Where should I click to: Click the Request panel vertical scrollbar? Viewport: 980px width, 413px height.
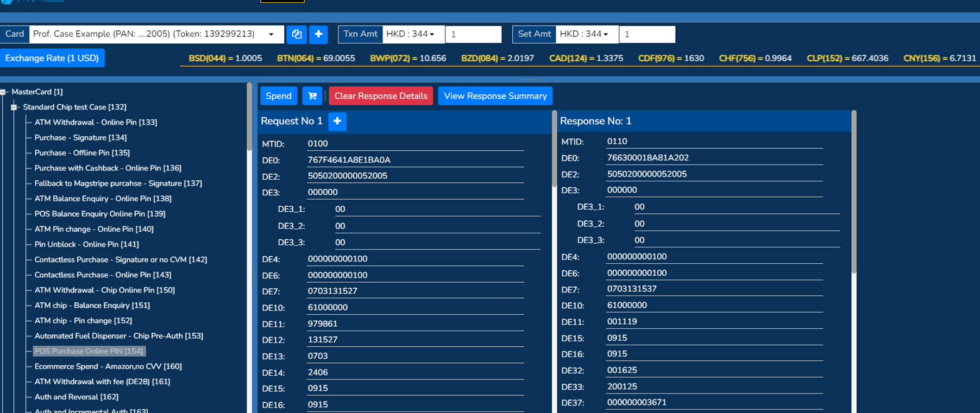tap(554, 149)
